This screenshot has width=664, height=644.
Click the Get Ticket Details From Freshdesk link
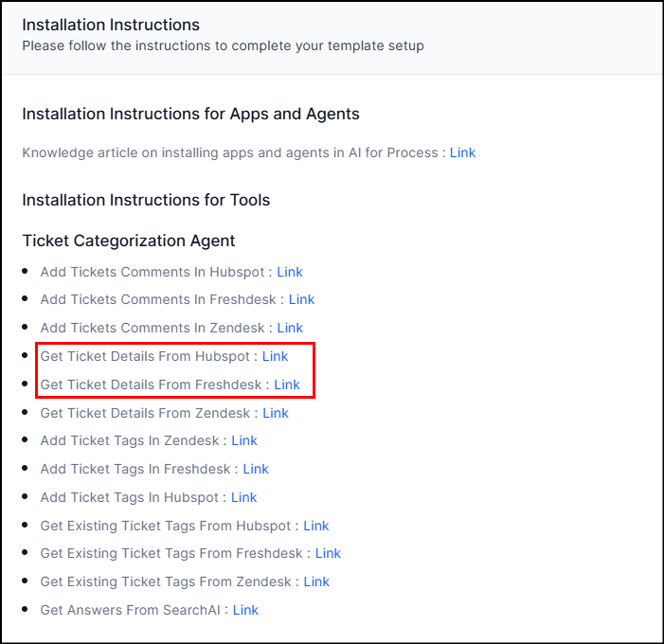[287, 385]
